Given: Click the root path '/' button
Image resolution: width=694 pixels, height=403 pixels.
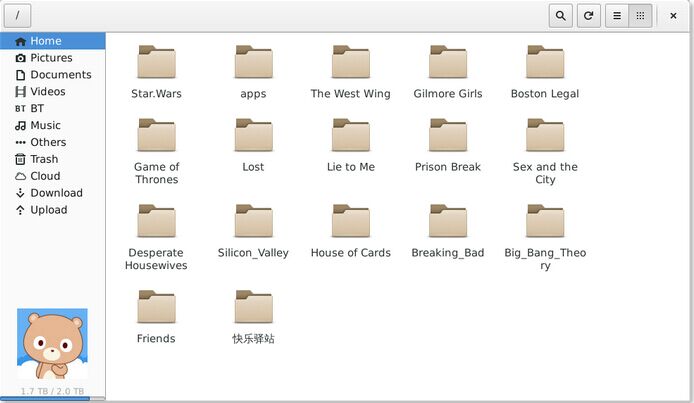Looking at the screenshot, I should coord(17,15).
